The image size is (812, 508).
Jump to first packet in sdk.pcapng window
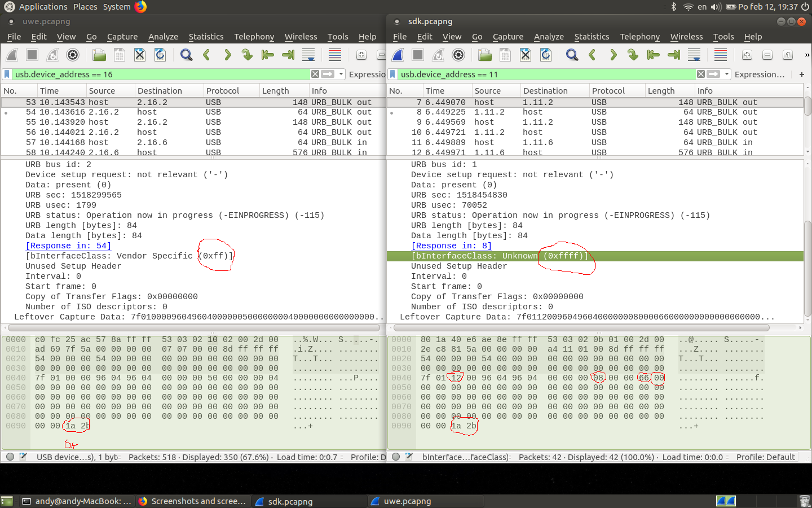(x=653, y=55)
